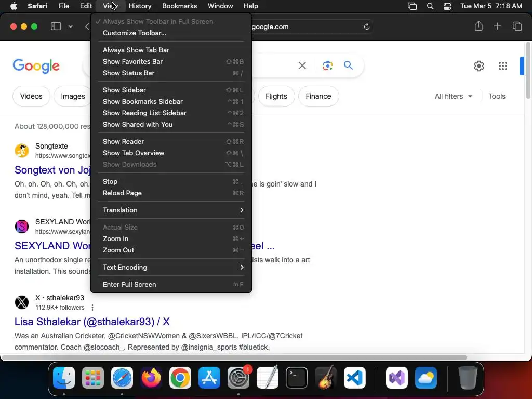The height and width of the screenshot is (399, 532).
Task: Open Google search Tools
Action: 497,96
